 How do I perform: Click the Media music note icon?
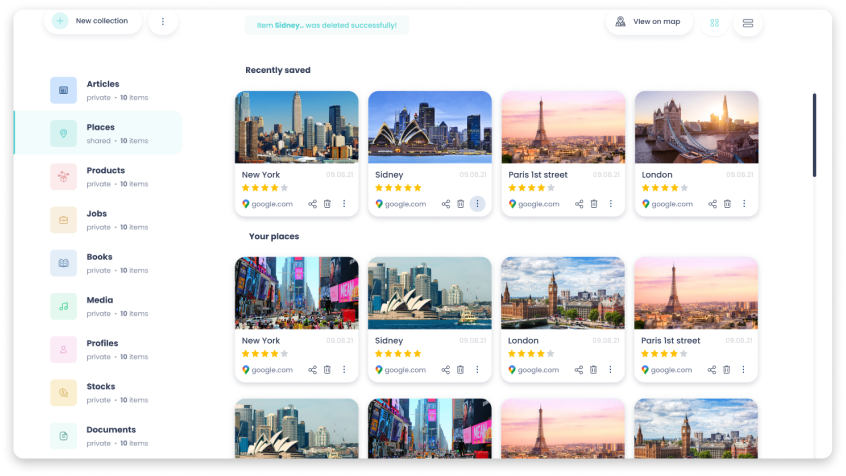point(64,306)
